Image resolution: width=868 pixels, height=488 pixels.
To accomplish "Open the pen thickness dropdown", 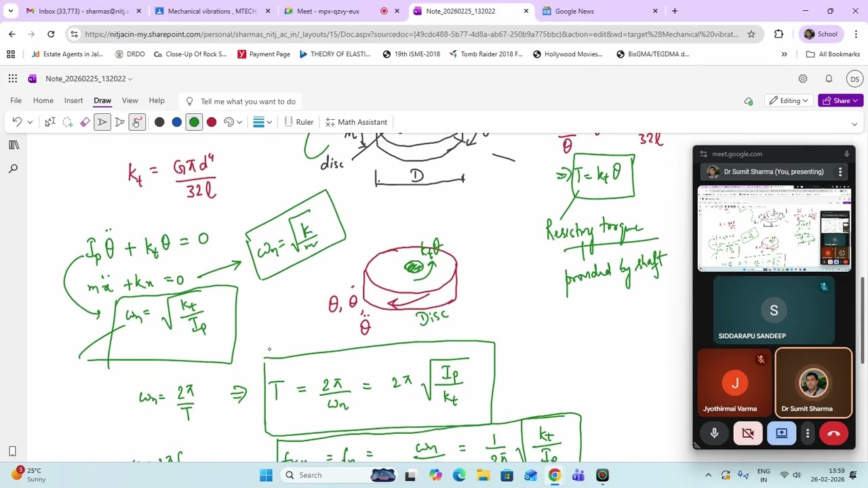I will [262, 122].
